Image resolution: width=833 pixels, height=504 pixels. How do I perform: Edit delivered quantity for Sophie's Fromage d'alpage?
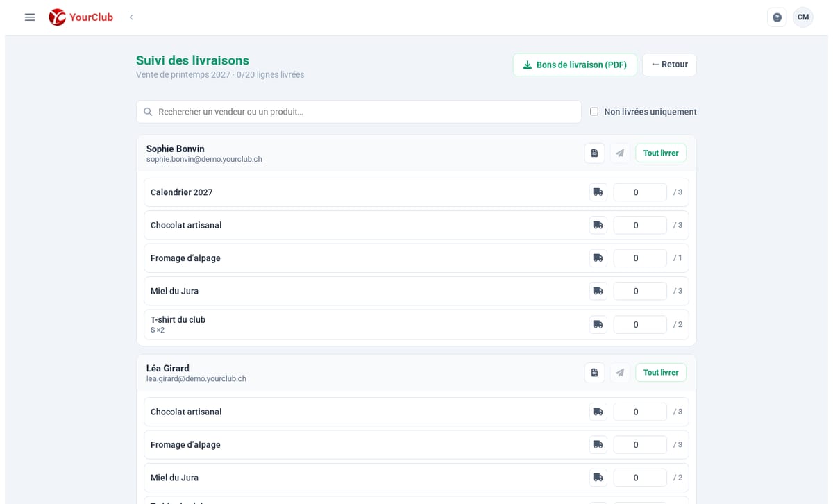click(640, 258)
